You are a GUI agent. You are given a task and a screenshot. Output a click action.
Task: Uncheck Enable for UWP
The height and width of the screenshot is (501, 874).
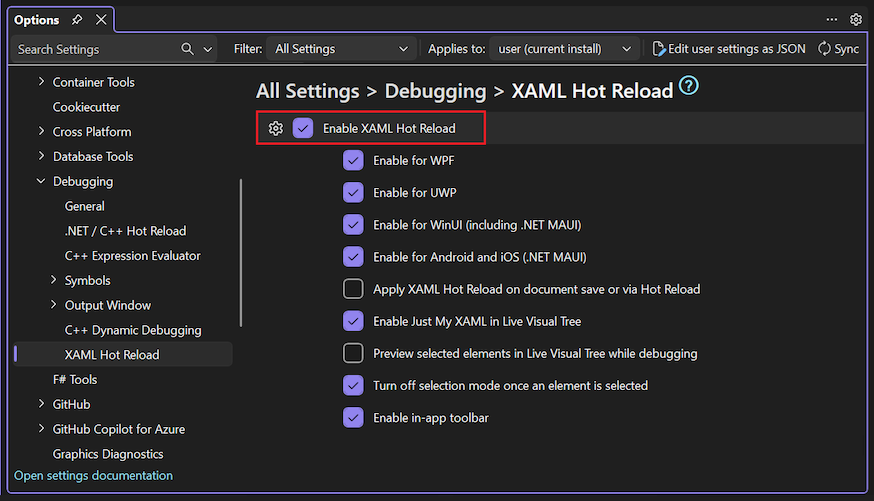click(353, 193)
